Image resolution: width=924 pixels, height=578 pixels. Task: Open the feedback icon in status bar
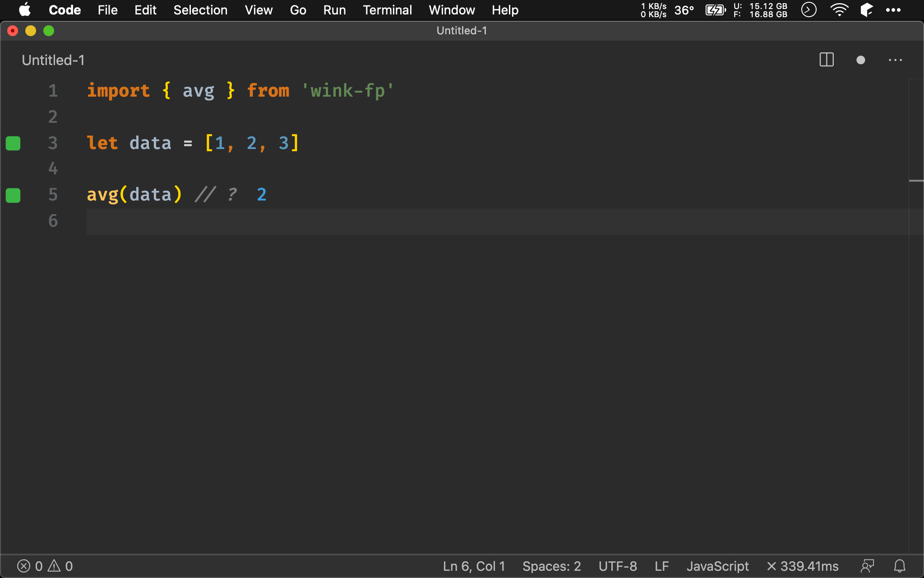click(867, 566)
